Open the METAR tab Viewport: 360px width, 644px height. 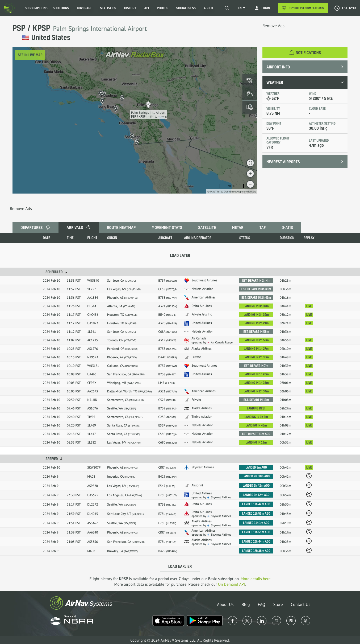tap(237, 227)
